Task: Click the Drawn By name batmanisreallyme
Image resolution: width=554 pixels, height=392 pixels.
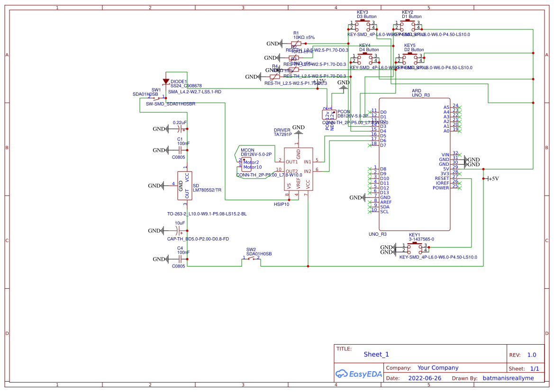Action: coord(508,378)
